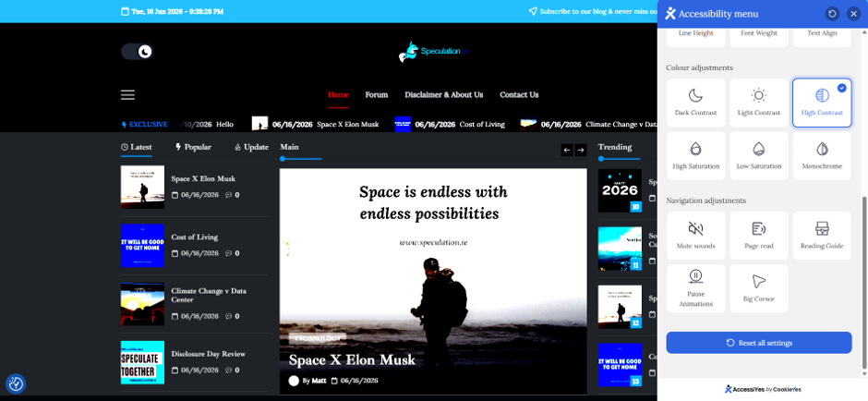Click the trending 2026 thumbnail numbered 10
The image size is (868, 401).
(x=620, y=190)
